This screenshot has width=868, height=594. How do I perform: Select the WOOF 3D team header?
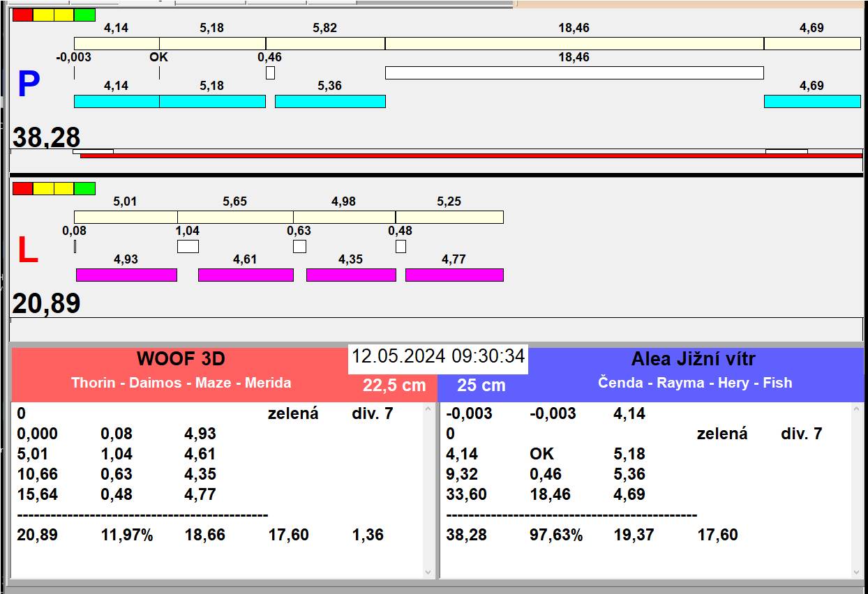(181, 360)
